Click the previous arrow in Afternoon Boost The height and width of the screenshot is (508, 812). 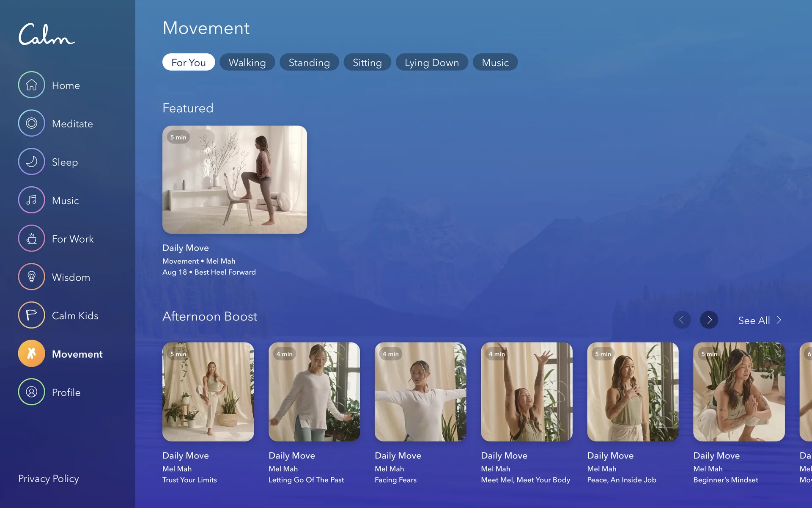(682, 320)
